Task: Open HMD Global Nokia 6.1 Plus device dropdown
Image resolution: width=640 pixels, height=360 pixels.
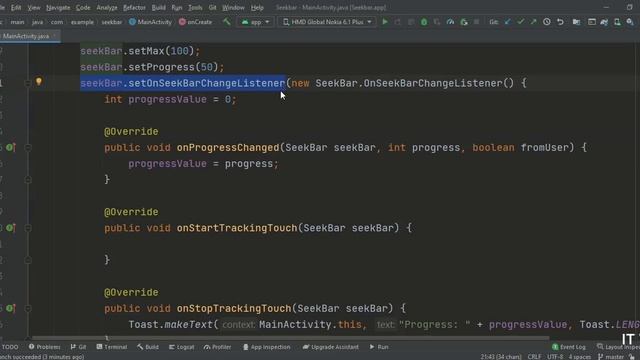Action: (327, 22)
